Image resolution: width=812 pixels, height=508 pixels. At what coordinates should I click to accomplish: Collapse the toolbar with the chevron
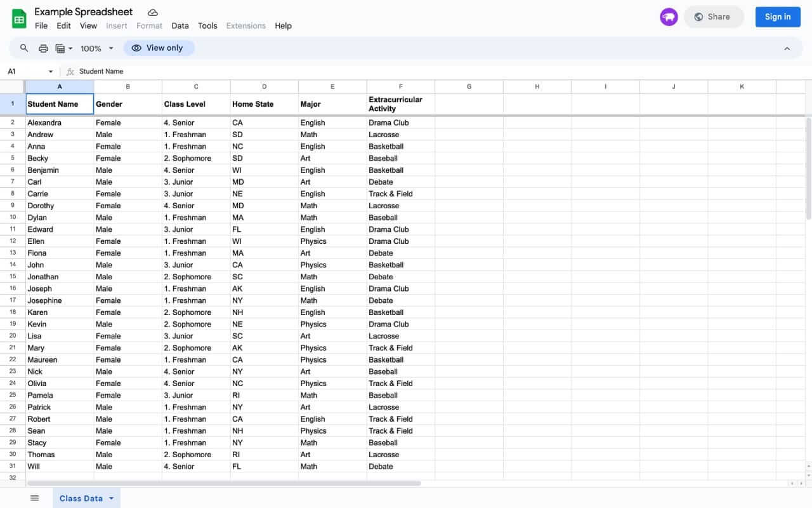(787, 48)
